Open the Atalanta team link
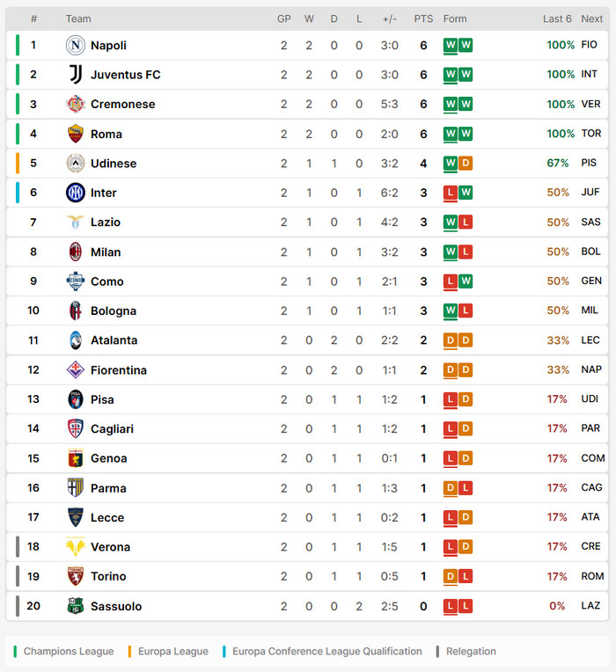This screenshot has width=616, height=672. [114, 340]
